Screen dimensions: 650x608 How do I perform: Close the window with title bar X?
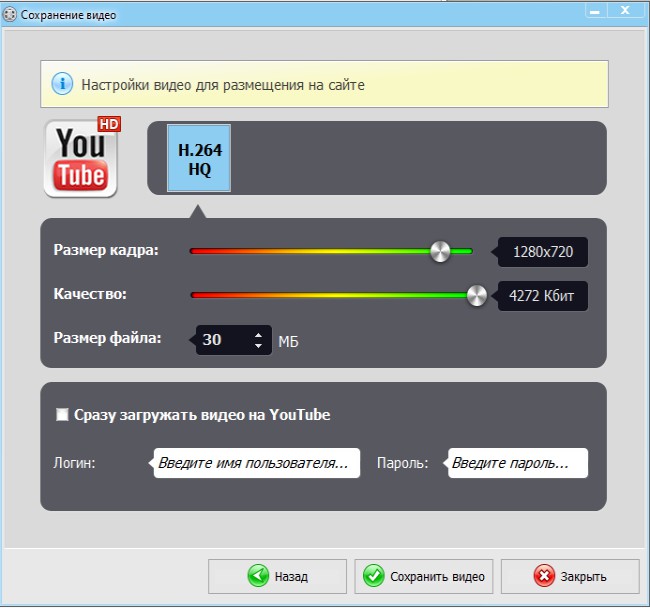click(x=625, y=11)
